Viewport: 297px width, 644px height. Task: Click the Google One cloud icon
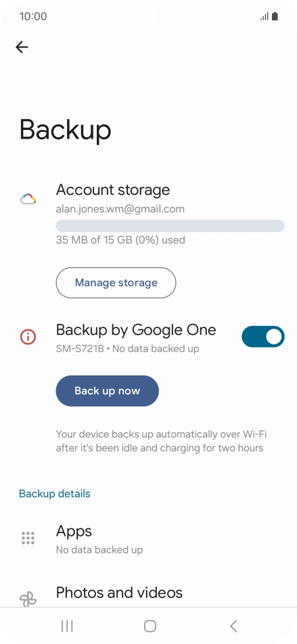point(28,200)
